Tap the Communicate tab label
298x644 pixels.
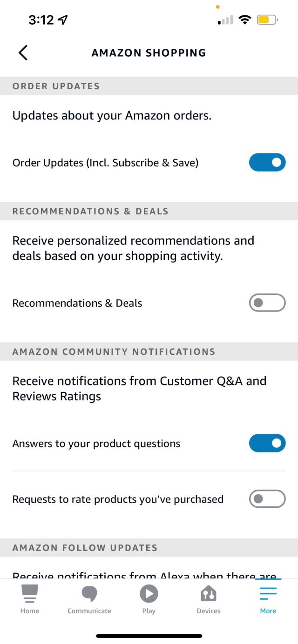[x=89, y=611]
